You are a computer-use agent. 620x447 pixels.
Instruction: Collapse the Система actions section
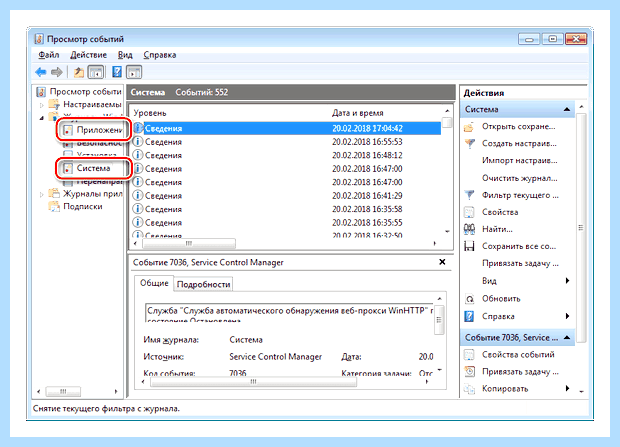tap(567, 109)
